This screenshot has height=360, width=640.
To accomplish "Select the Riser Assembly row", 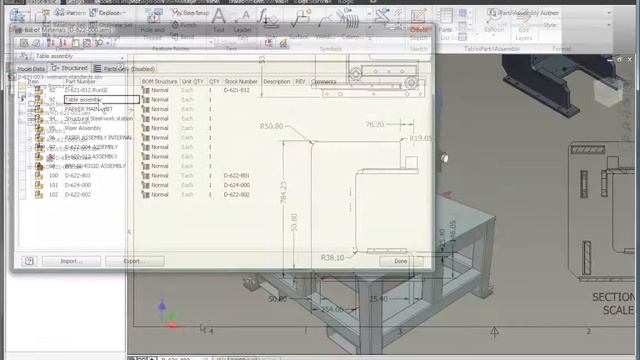I will pos(83,128).
